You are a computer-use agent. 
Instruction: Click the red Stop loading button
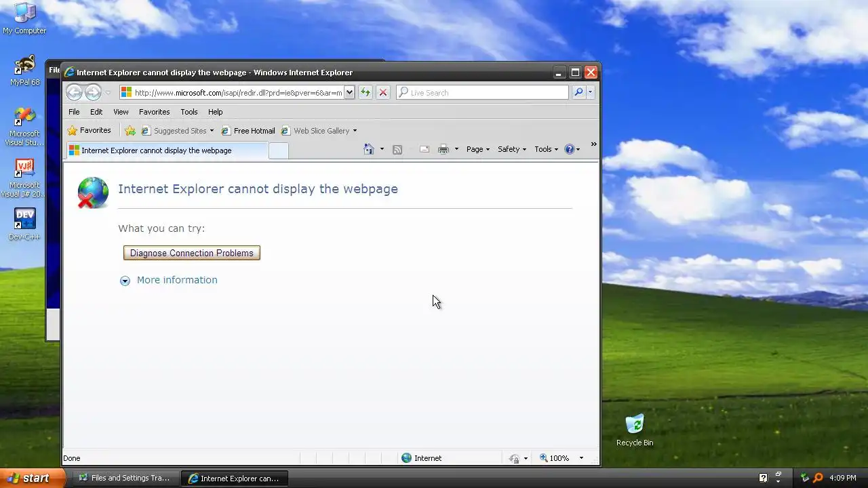[x=383, y=93]
